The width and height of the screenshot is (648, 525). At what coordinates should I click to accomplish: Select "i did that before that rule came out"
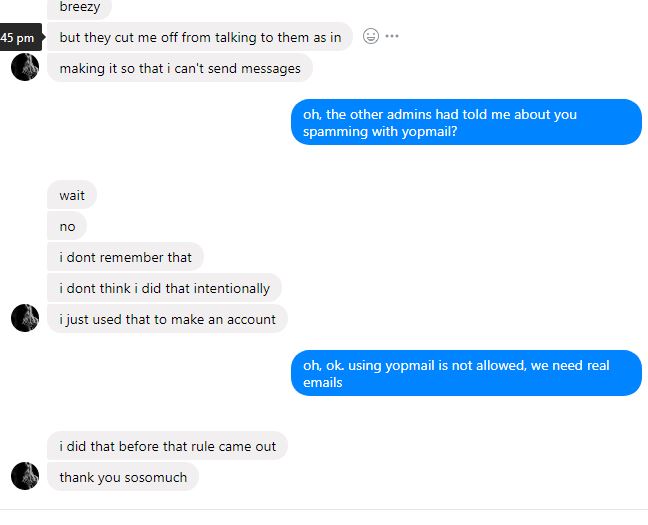tap(167, 446)
